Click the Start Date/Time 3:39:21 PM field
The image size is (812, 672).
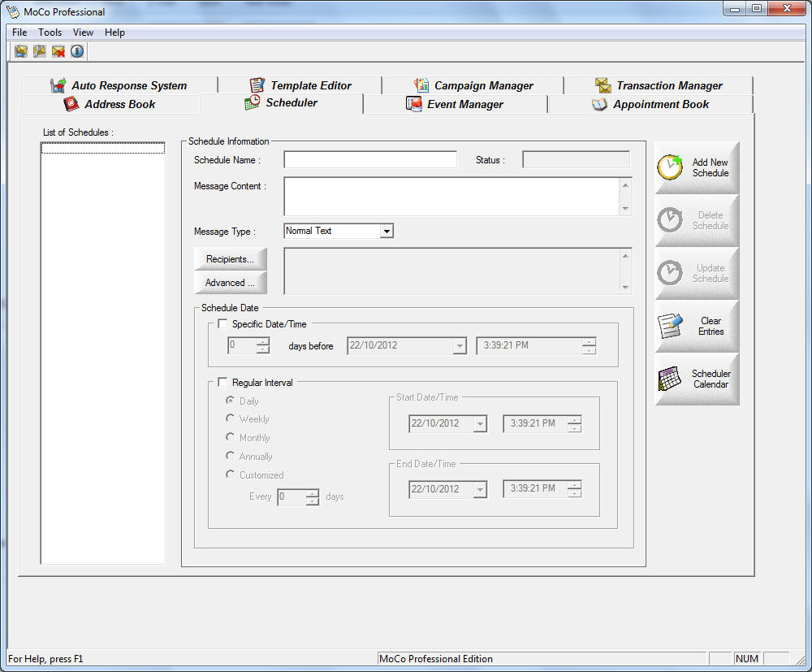click(x=535, y=424)
